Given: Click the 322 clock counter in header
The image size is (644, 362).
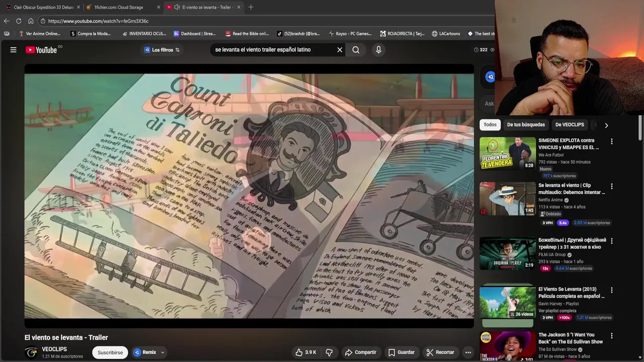Looking at the screenshot, I should click(480, 50).
